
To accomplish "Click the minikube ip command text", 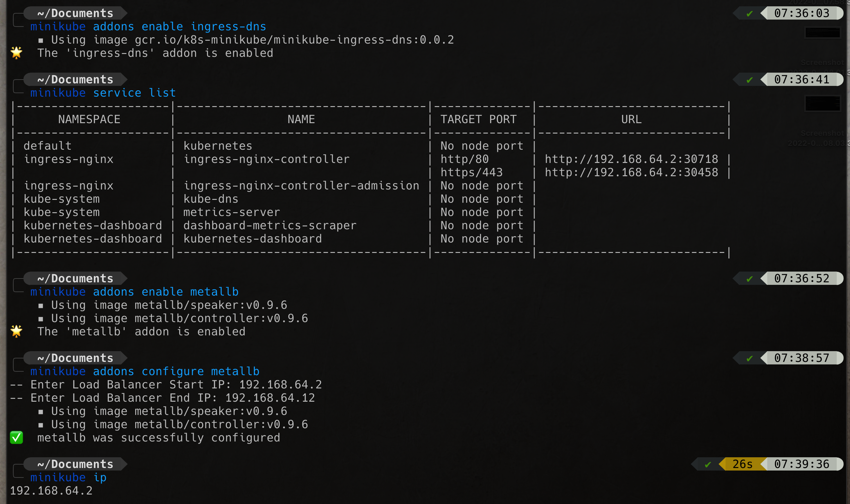I will pos(68,477).
